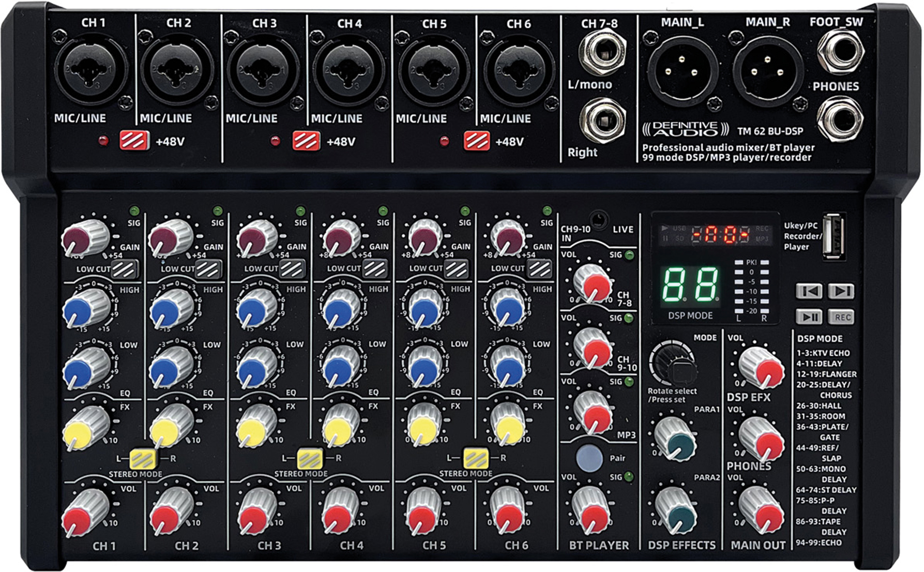Click the FOOT_SW jack socket

(x=840, y=51)
